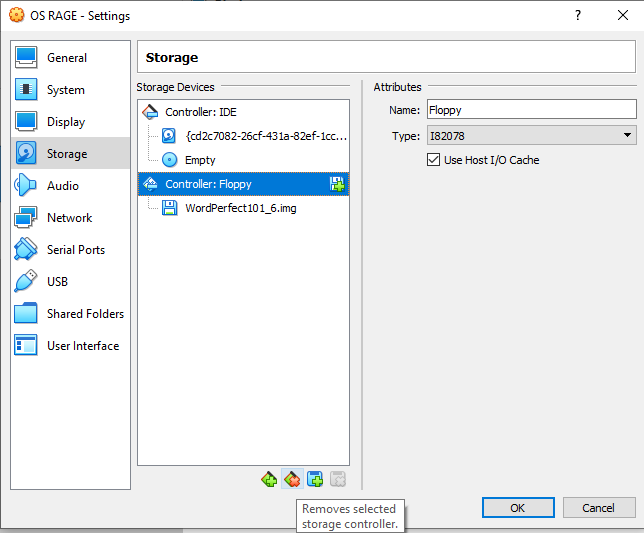This screenshot has height=533, width=644.
Task: Go to the Shared Folders settings
Action: coord(85,314)
